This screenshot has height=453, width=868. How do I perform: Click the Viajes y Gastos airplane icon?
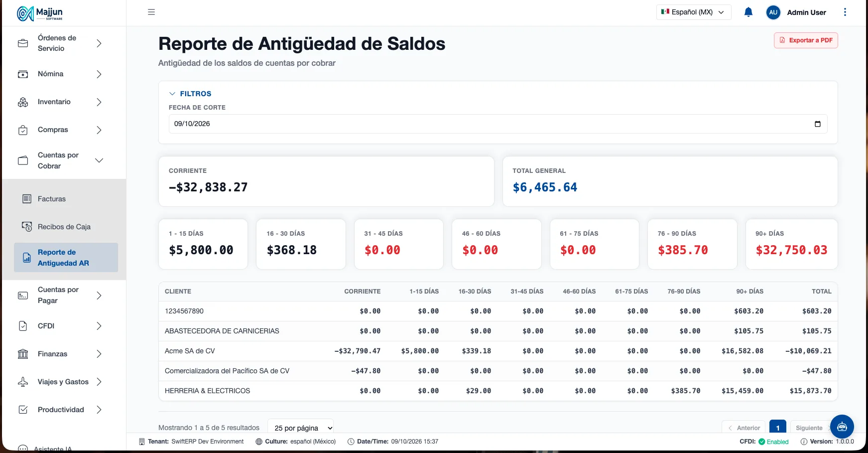coord(23,382)
